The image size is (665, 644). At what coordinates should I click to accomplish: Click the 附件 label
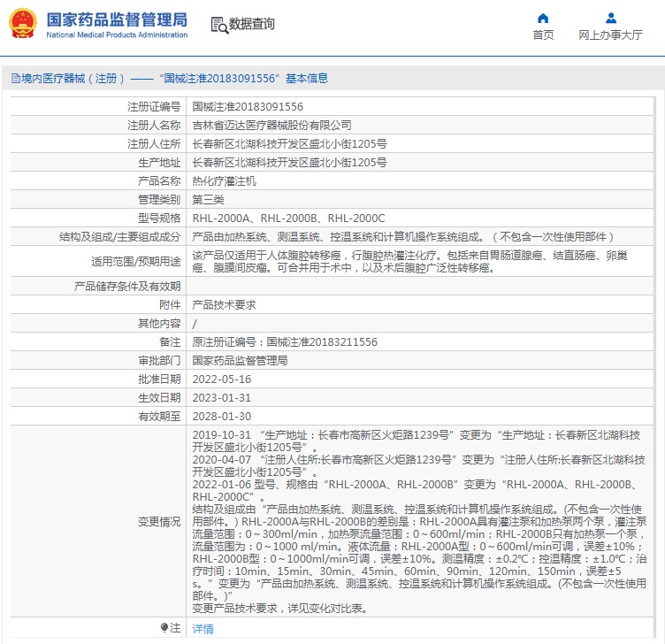tap(170, 305)
